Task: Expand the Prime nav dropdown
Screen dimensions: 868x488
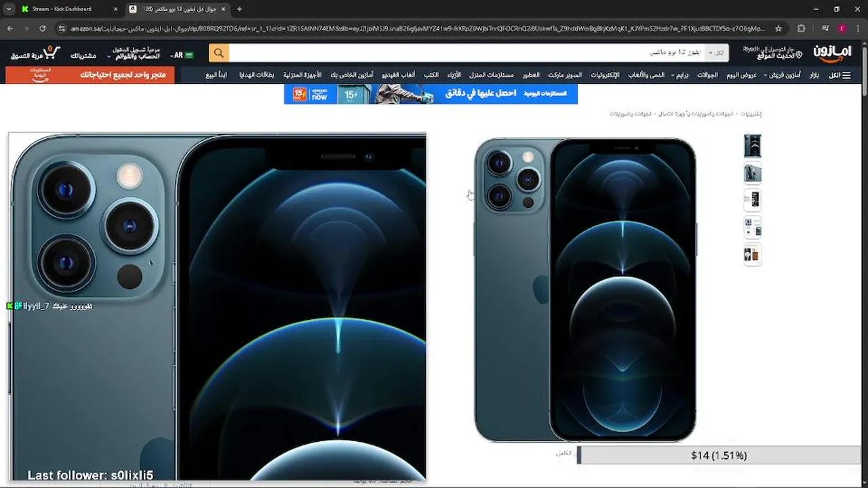Action: click(681, 75)
